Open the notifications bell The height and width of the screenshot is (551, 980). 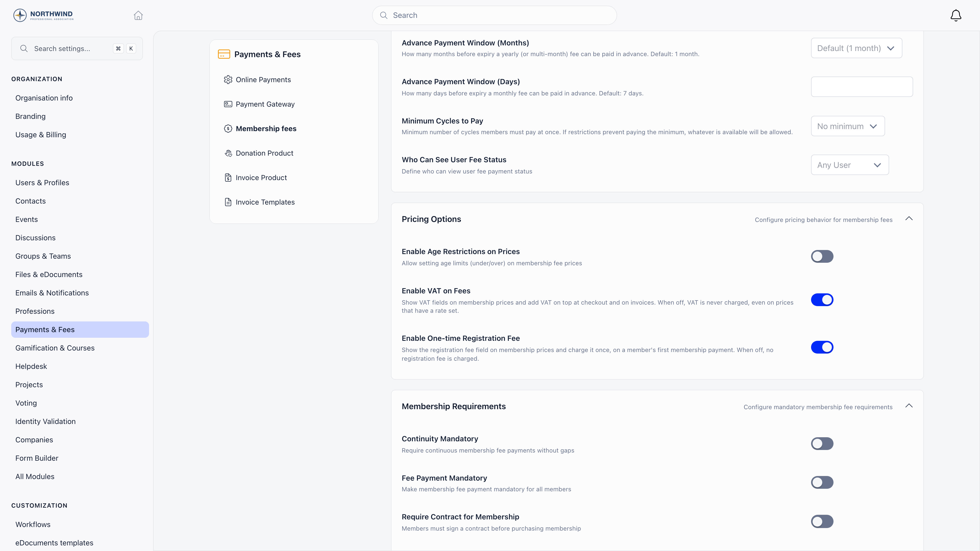[956, 15]
